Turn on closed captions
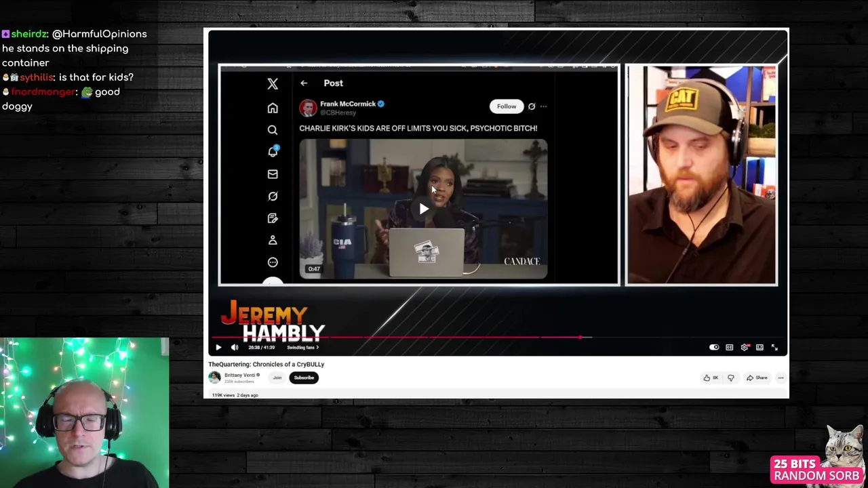 (729, 347)
